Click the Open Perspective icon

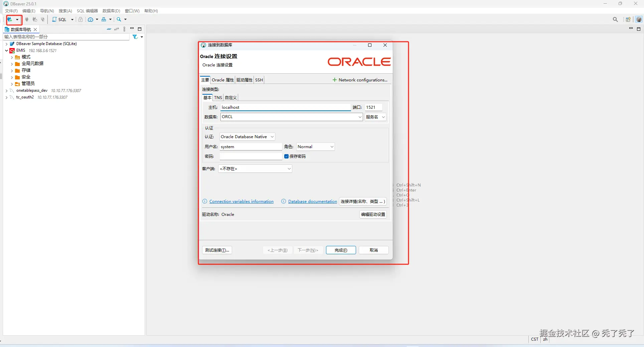[628, 20]
